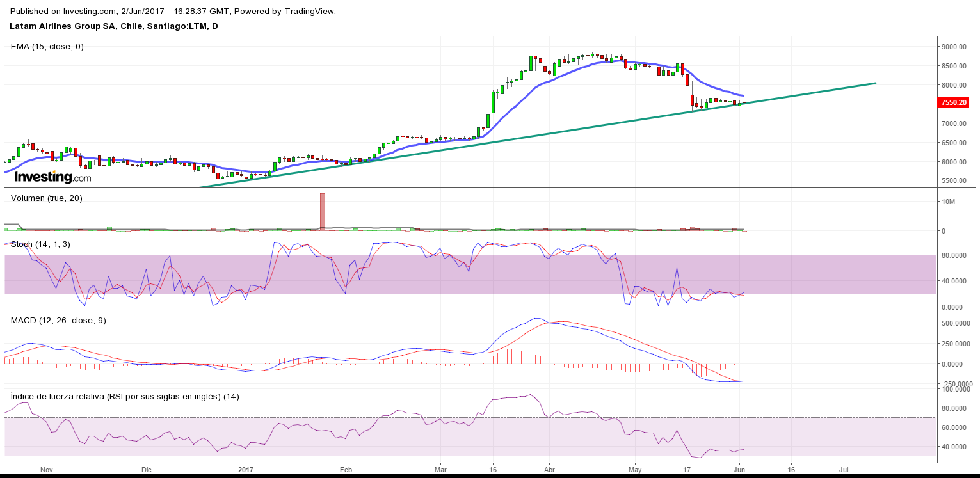The image size is (980, 478).
Task: Click the 9000.00 price axis label
Action: (x=953, y=47)
